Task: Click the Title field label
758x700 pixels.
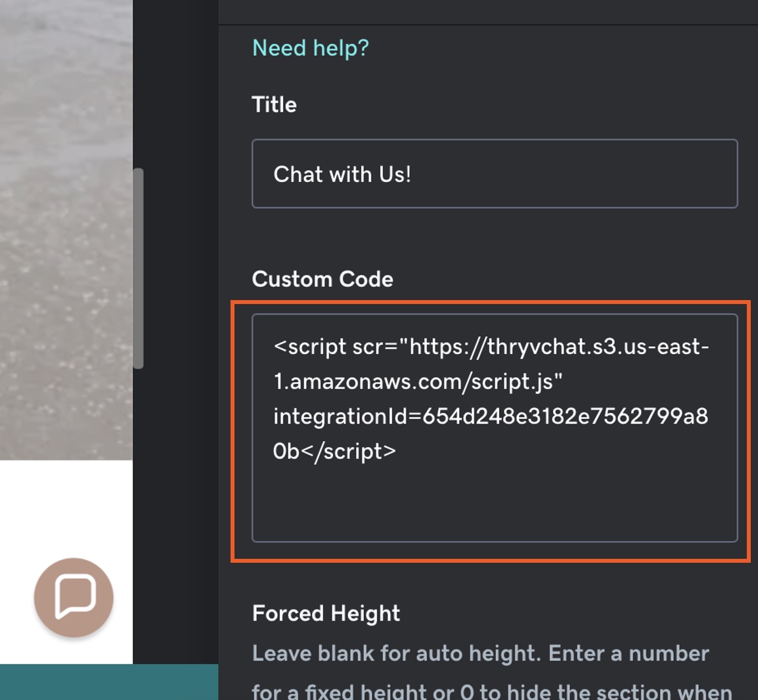Action: [x=274, y=104]
